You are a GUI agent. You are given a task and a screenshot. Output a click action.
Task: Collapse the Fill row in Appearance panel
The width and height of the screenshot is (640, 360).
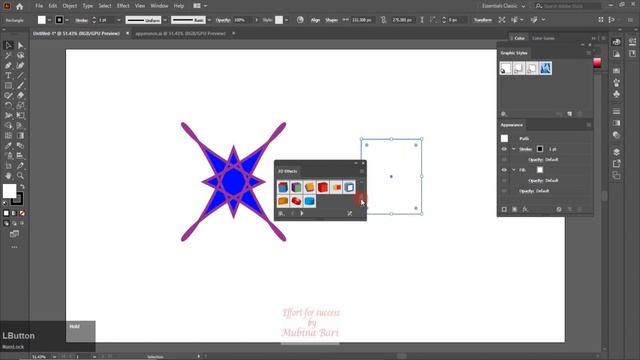point(513,170)
